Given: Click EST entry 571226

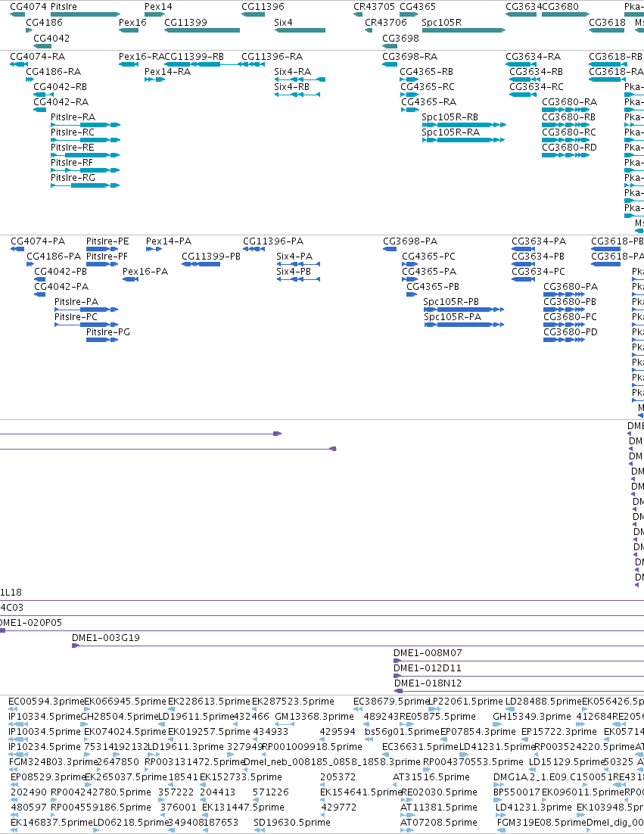Looking at the screenshot, I should click(271, 792).
